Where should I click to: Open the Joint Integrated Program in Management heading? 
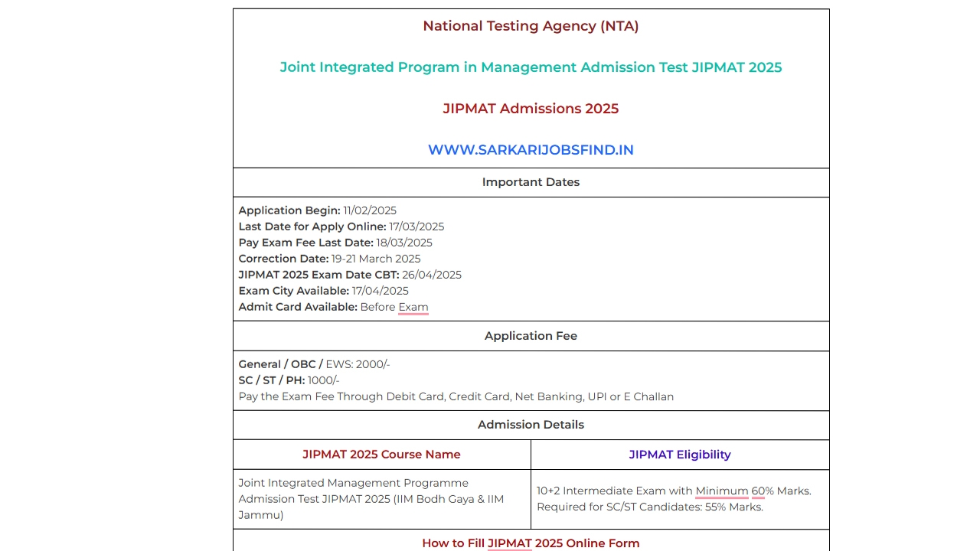point(531,67)
